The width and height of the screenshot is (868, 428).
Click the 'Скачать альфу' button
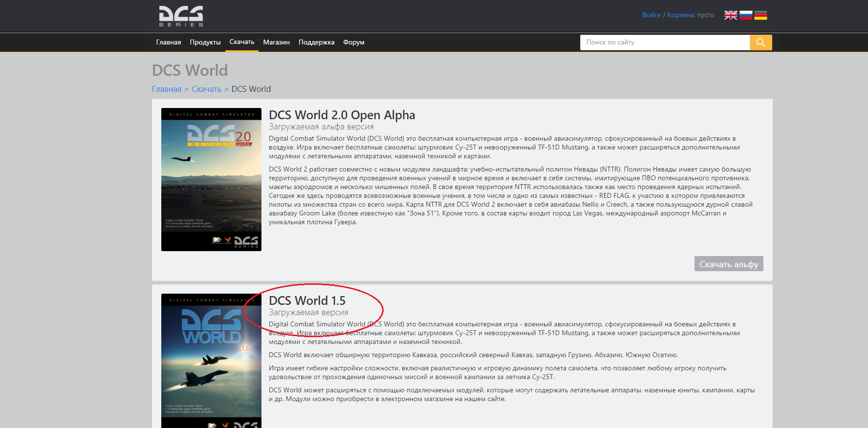click(729, 264)
